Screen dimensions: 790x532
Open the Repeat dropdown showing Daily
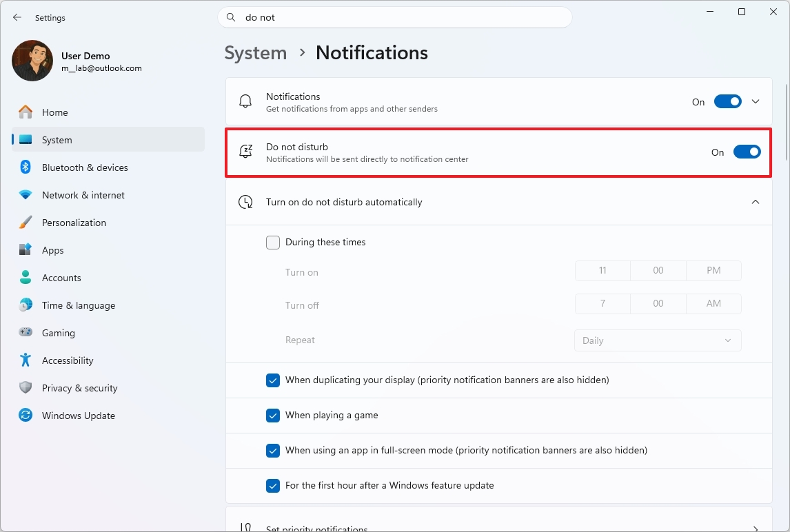657,340
